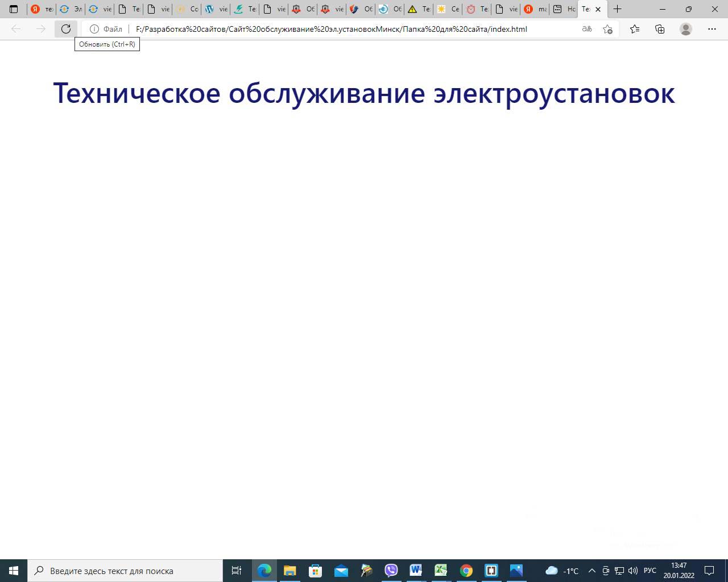The height and width of the screenshot is (582, 728).
Task: Click the Windows taskbar search box
Action: coord(125,571)
